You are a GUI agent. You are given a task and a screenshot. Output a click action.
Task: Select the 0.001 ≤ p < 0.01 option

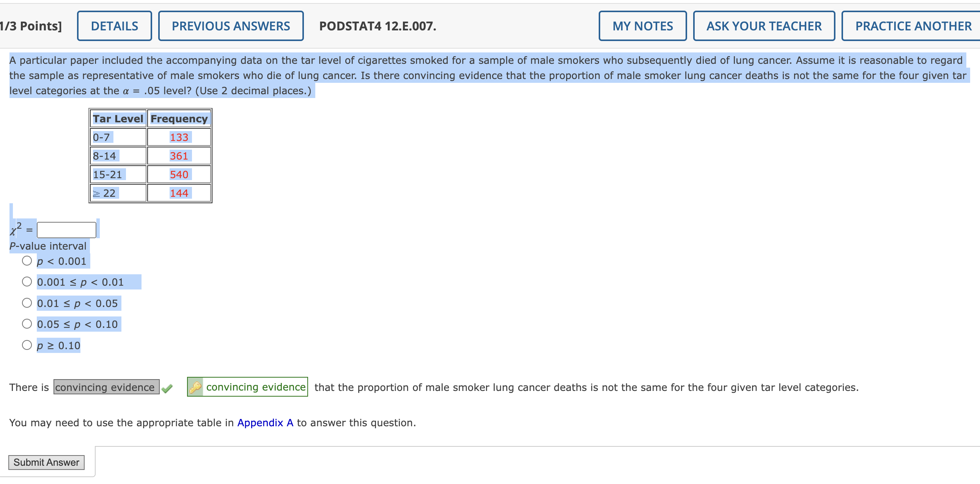point(26,282)
